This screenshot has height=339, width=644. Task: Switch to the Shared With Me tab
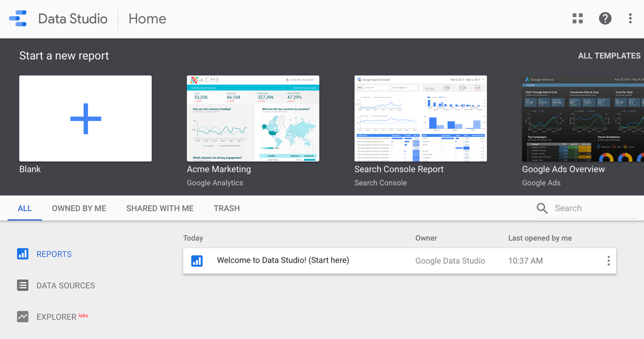(159, 208)
